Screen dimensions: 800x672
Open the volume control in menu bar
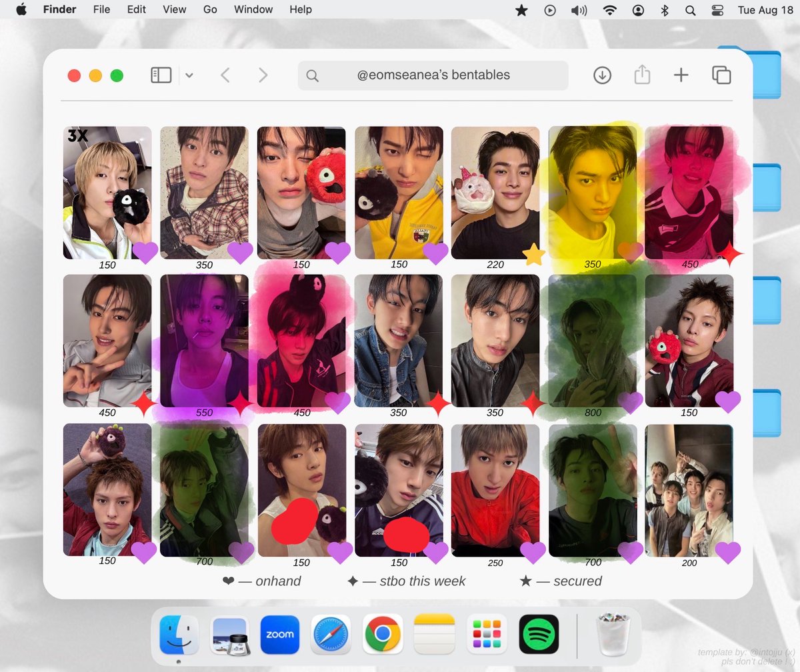point(579,10)
